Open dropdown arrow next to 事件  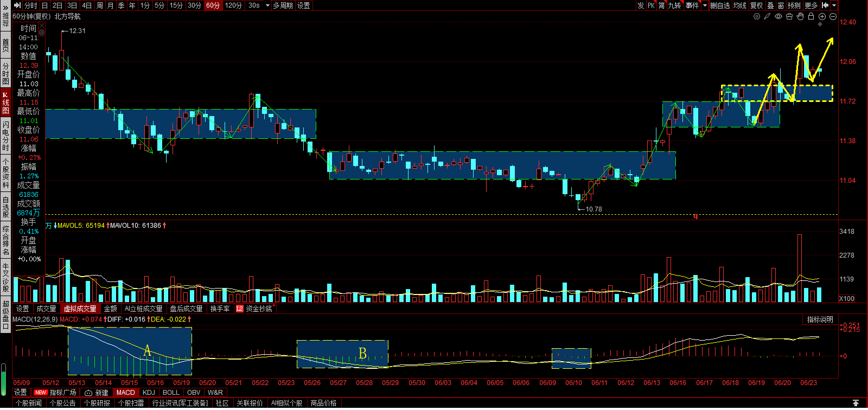tap(705, 5)
